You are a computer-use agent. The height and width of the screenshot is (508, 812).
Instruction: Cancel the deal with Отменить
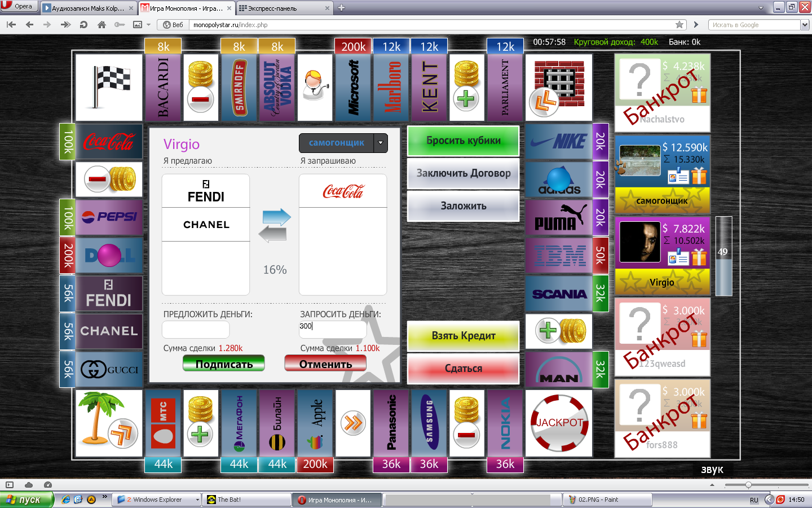325,364
